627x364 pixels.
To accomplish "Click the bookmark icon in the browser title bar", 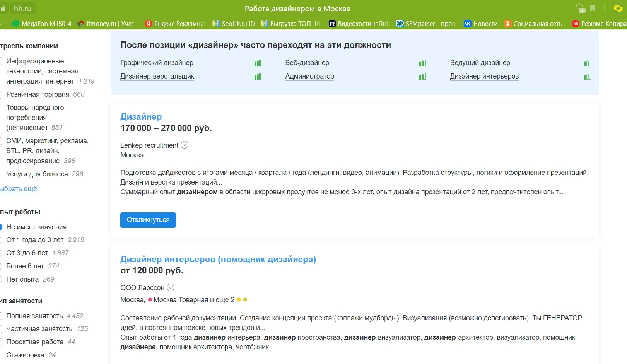I will pyautogui.click(x=593, y=8).
